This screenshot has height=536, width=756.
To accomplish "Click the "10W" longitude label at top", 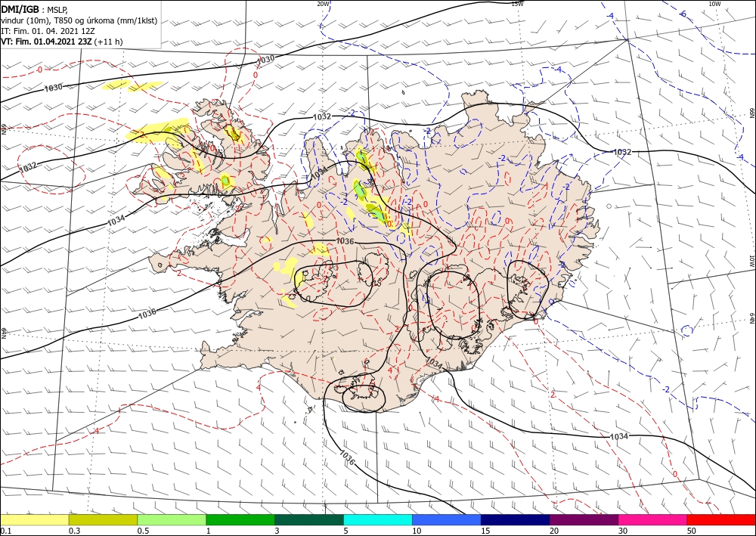I will click(714, 4).
